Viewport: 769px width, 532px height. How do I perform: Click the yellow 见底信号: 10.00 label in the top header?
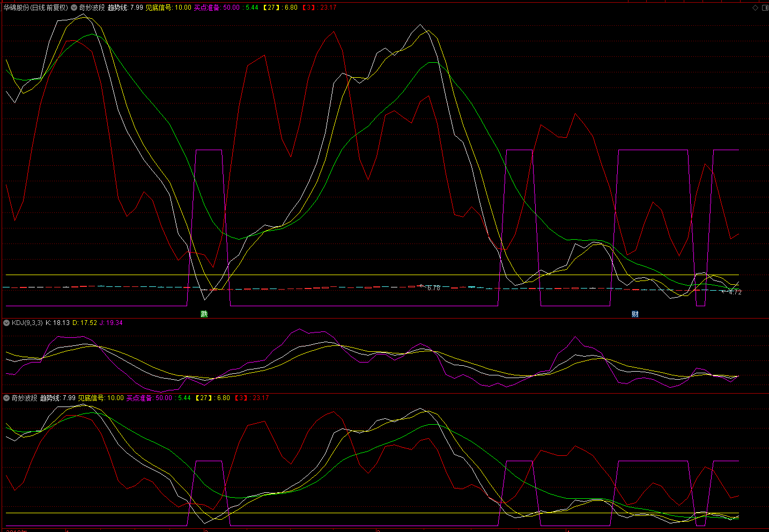pos(168,8)
